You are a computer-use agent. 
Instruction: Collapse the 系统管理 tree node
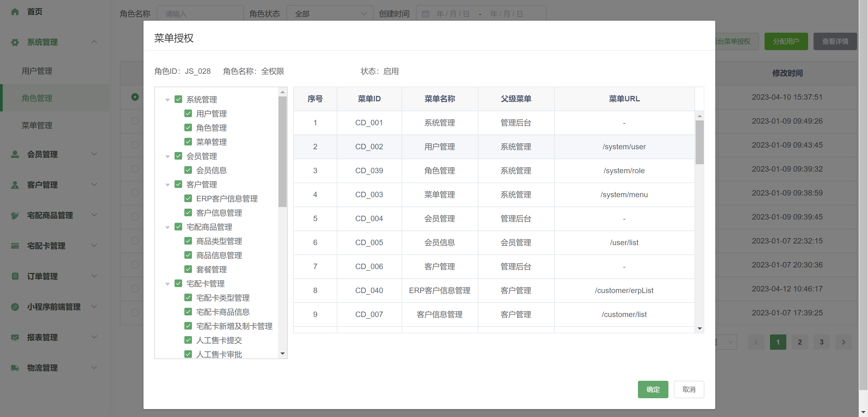(x=167, y=100)
